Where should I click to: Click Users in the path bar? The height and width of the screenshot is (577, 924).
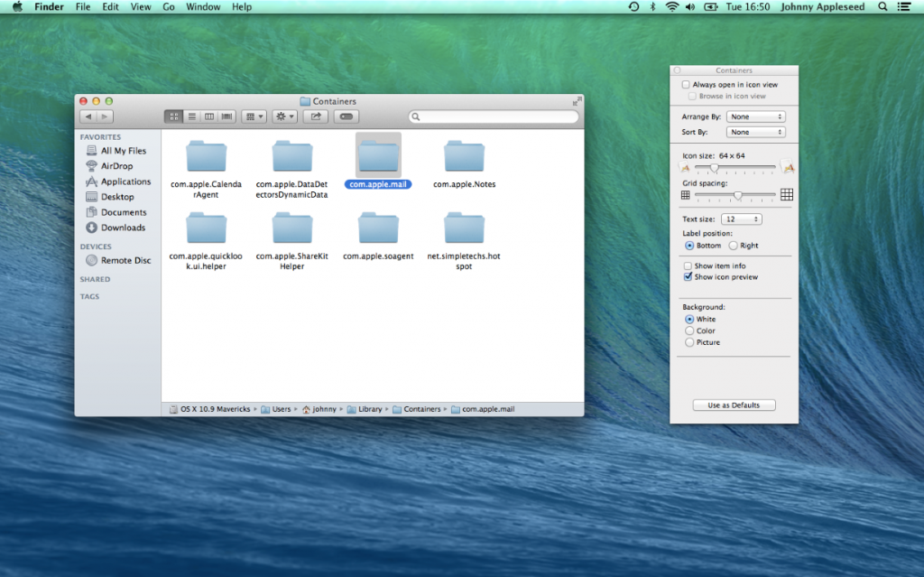tap(276, 409)
